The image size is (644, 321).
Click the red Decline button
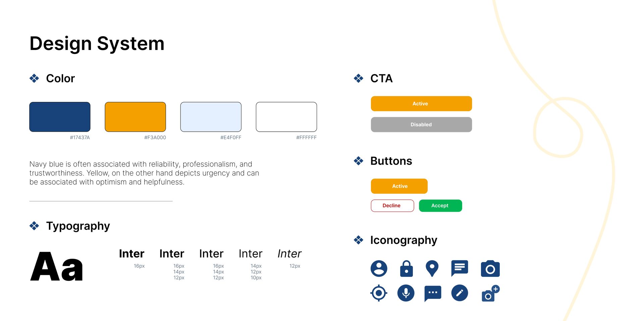point(392,206)
